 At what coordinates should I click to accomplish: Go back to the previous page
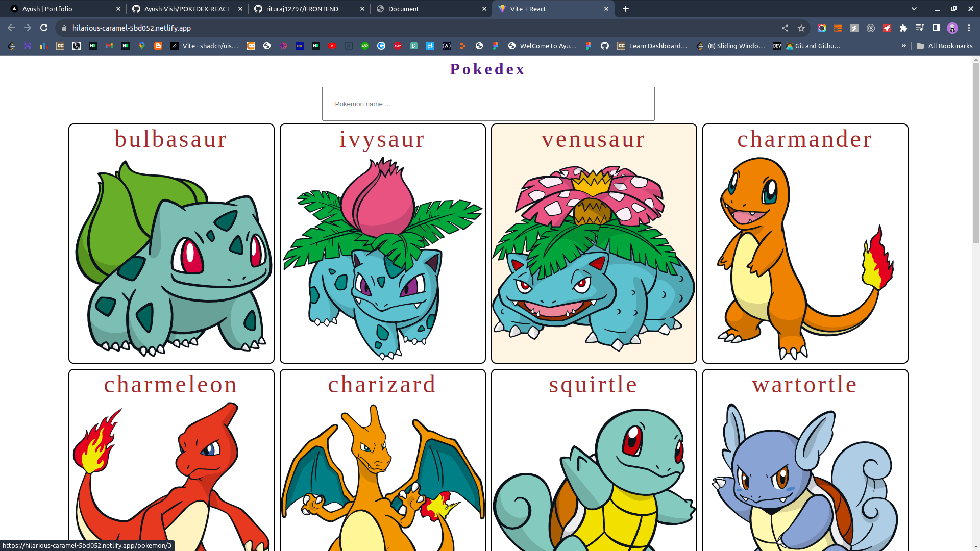pos(11,28)
